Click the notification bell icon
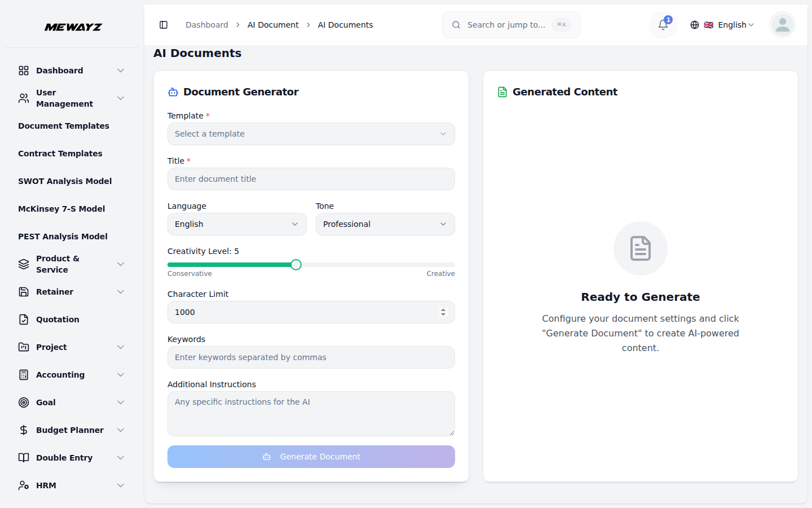 [x=663, y=25]
